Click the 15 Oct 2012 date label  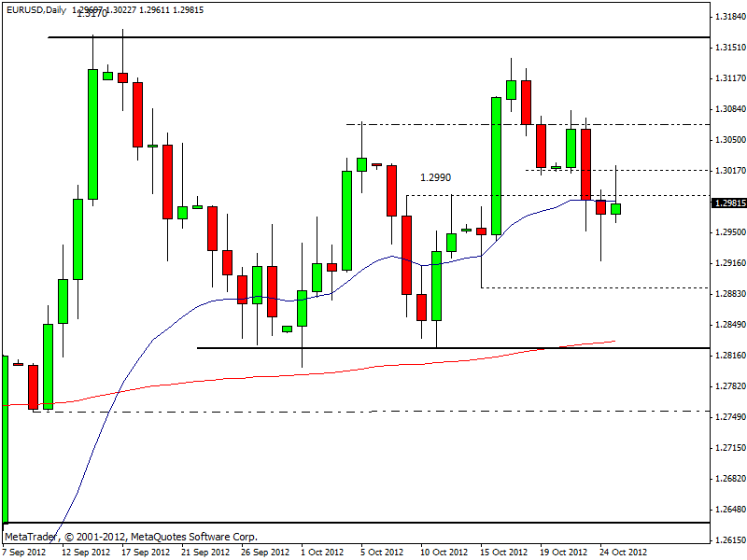(504, 552)
